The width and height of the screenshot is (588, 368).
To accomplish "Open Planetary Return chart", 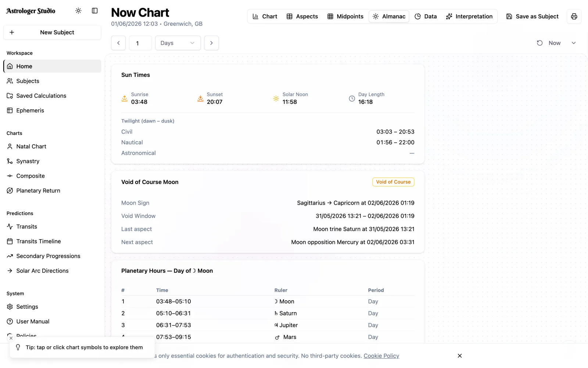I will point(52,191).
